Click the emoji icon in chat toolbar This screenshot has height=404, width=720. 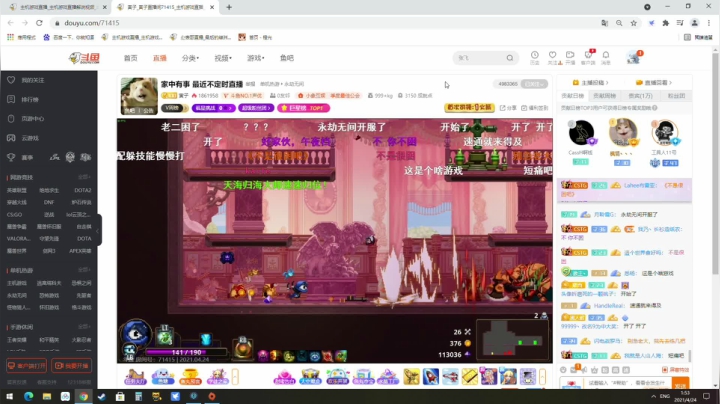pos(563,370)
